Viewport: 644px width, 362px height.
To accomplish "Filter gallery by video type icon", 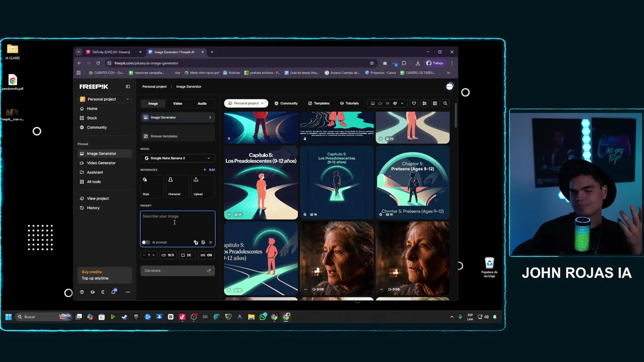I will [380, 104].
